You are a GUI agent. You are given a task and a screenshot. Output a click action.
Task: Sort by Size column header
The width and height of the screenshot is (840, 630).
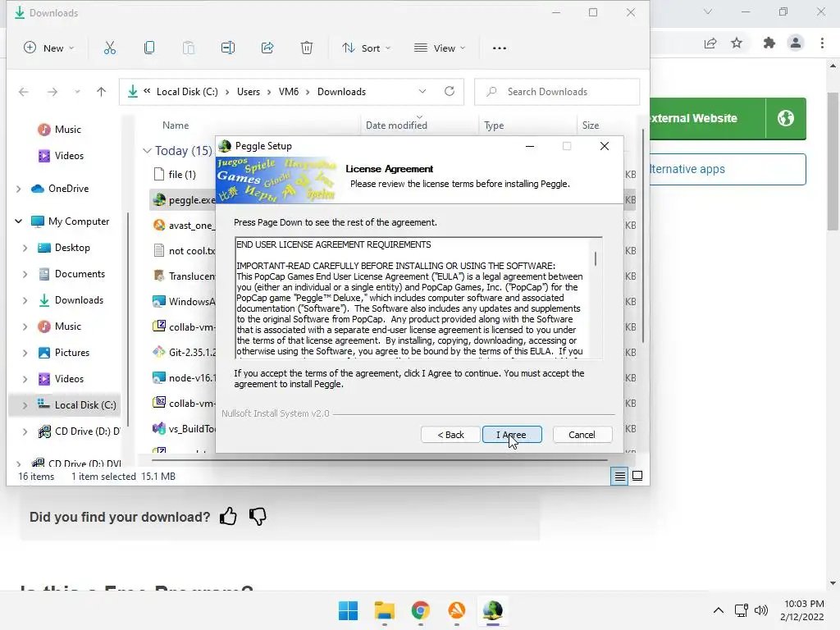pyautogui.click(x=591, y=126)
